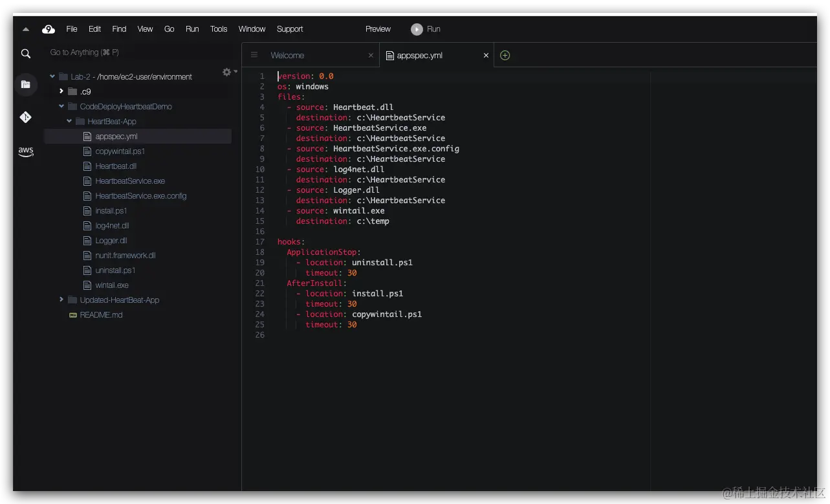
Task: Open the Find menu
Action: [119, 29]
